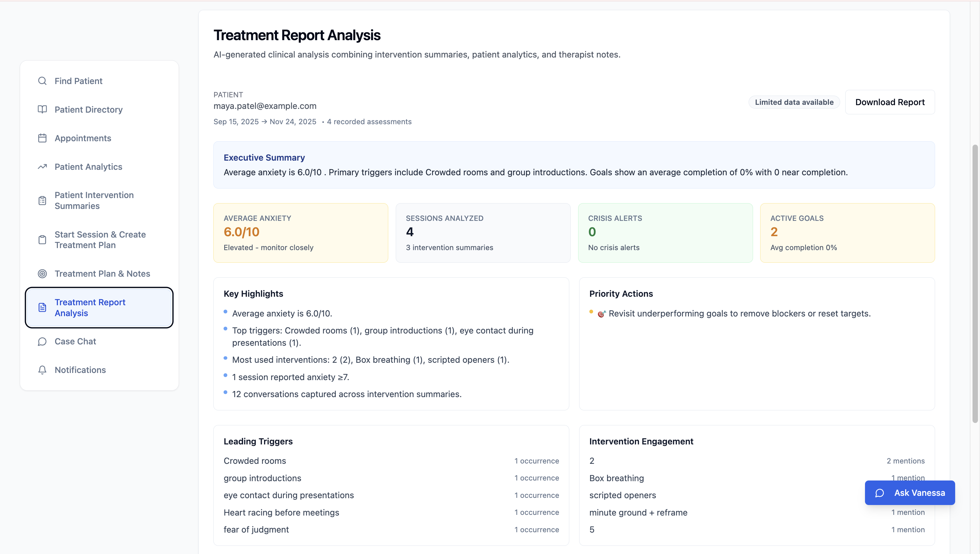Open Case Chat from the sidebar
Screen dimensions: 980x554
(99, 341)
